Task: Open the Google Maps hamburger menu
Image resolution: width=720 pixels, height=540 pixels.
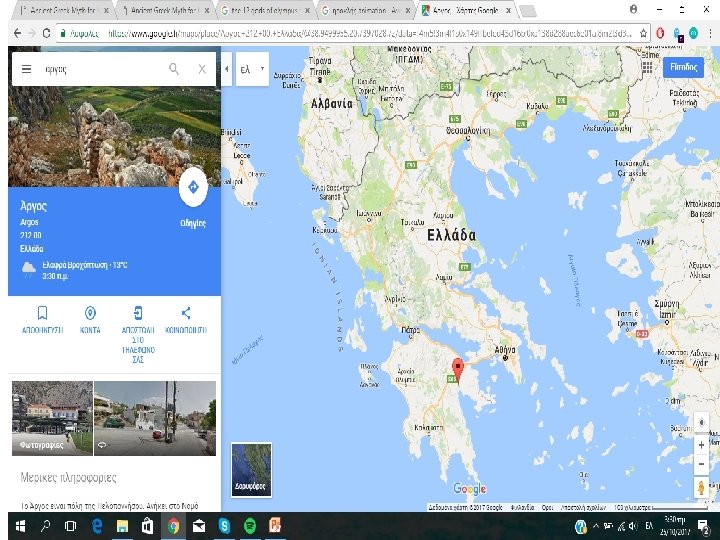Action: 27,69
